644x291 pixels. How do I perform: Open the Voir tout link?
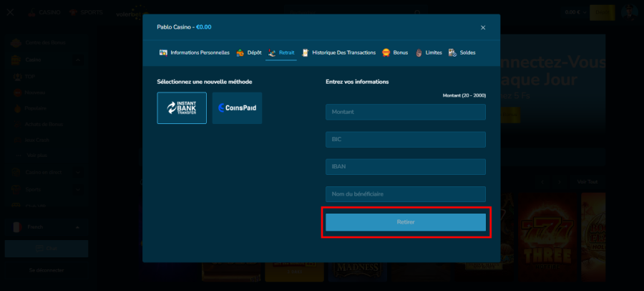pyautogui.click(x=587, y=181)
